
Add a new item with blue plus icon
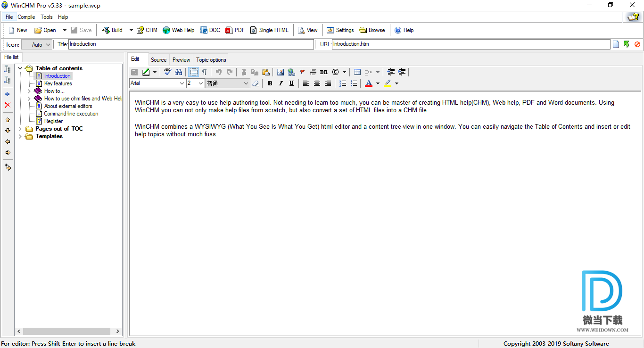(8, 94)
